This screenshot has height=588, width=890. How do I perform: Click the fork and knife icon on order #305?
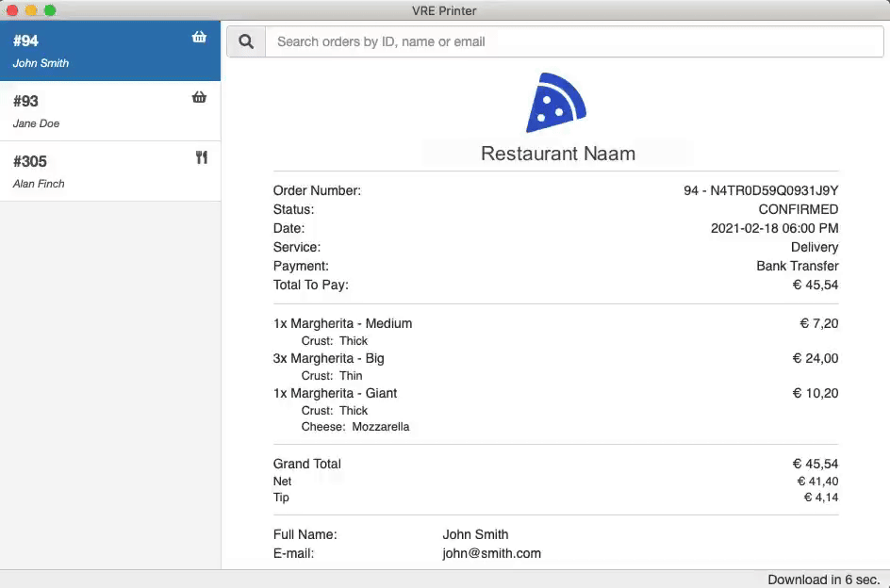[201, 157]
